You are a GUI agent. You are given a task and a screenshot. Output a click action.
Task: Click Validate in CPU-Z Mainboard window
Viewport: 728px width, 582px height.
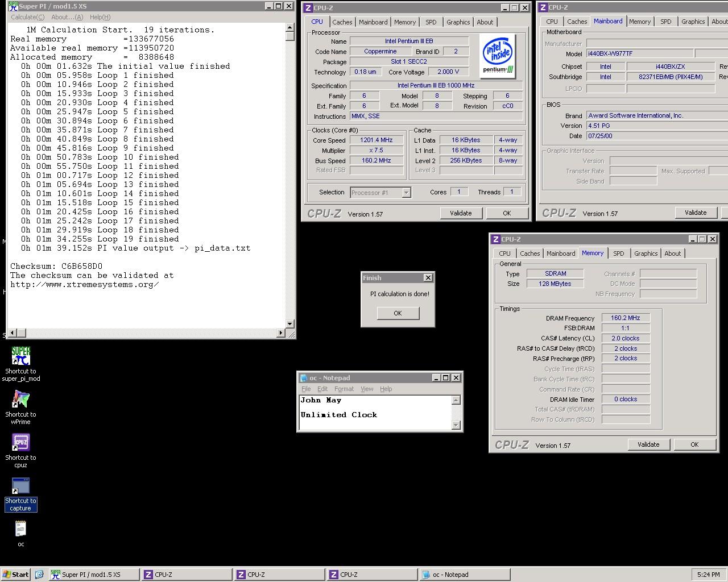pos(696,213)
